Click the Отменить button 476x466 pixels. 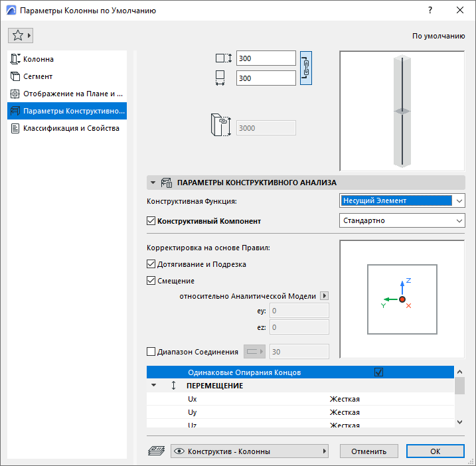pos(369,451)
